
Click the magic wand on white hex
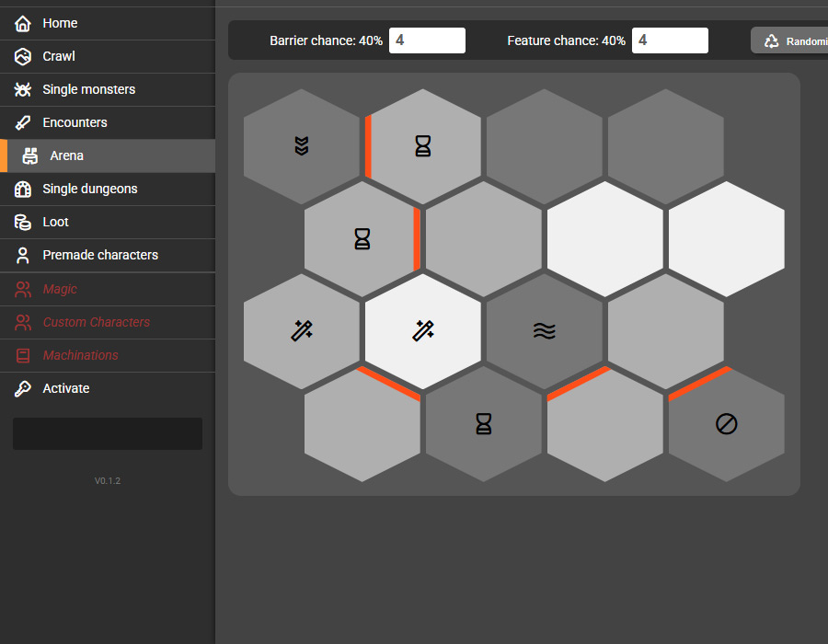[x=423, y=331]
